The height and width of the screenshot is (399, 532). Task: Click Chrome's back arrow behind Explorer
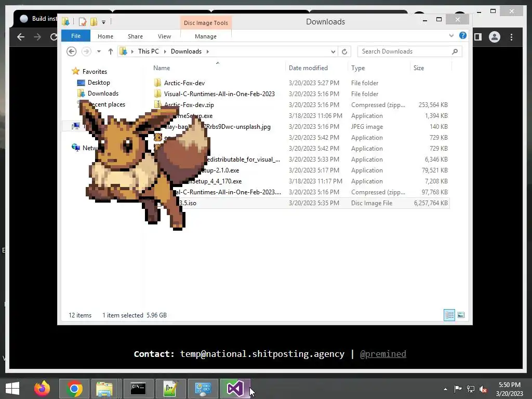pos(21,37)
